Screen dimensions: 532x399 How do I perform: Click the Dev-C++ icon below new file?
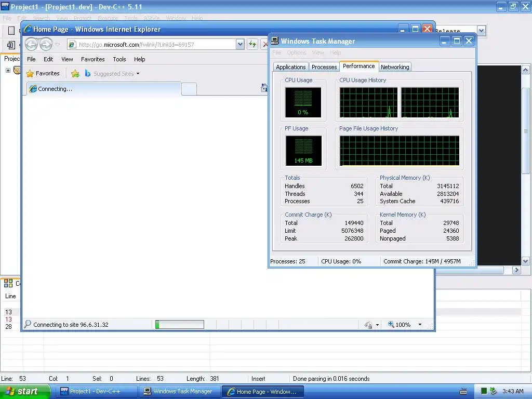pyautogui.click(x=11, y=45)
